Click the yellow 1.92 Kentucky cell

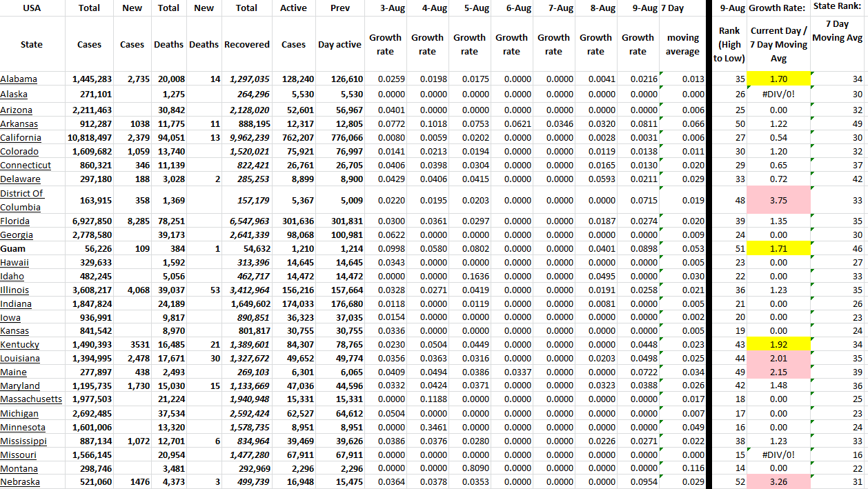tap(778, 345)
